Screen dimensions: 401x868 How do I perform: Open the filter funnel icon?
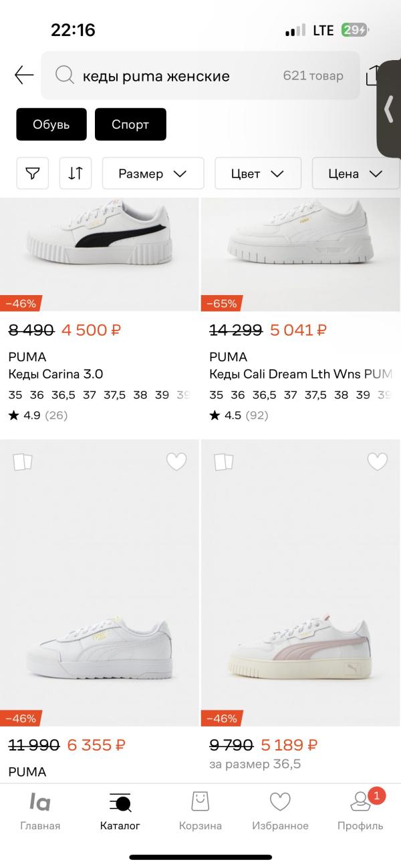pos(33,174)
